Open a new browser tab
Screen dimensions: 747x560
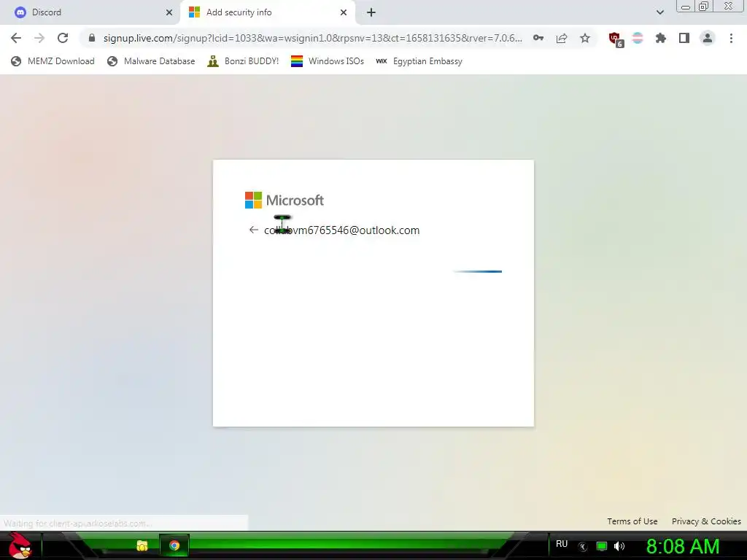371,12
